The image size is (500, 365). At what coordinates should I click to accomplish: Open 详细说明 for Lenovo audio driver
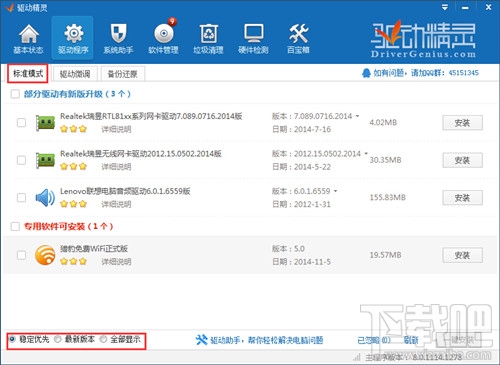(116, 204)
